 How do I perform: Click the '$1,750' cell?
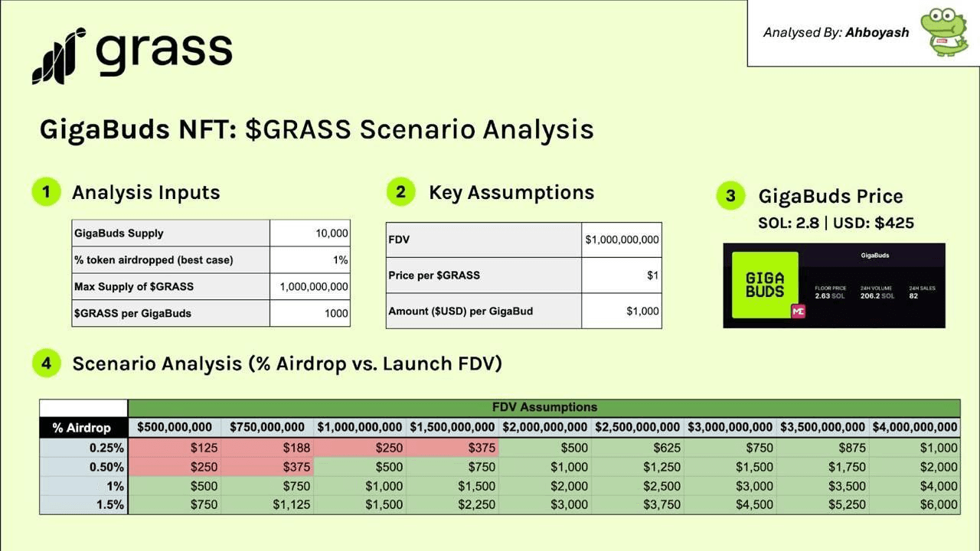[x=822, y=467]
